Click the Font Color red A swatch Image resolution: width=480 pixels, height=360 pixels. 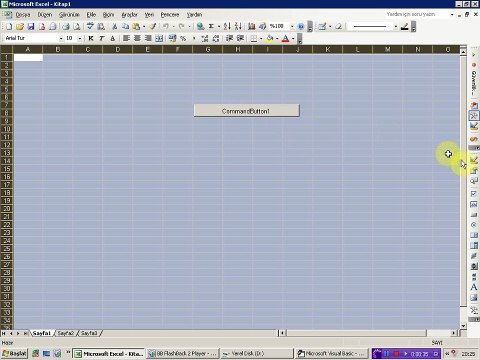(286, 39)
